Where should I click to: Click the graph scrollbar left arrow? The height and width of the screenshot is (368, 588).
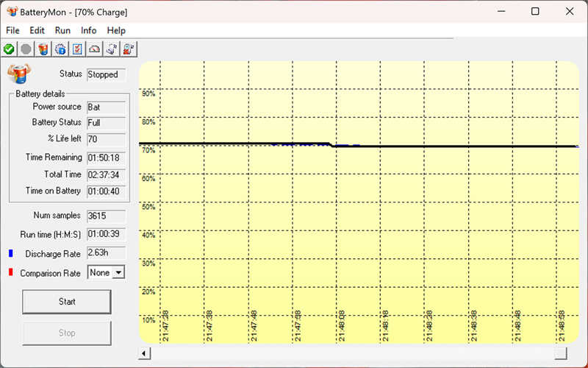point(144,353)
